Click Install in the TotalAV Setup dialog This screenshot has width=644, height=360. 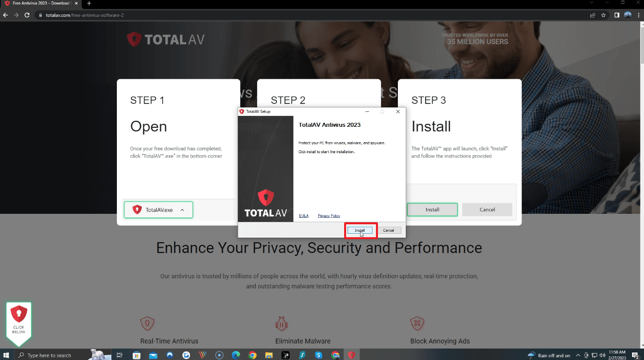tap(360, 230)
